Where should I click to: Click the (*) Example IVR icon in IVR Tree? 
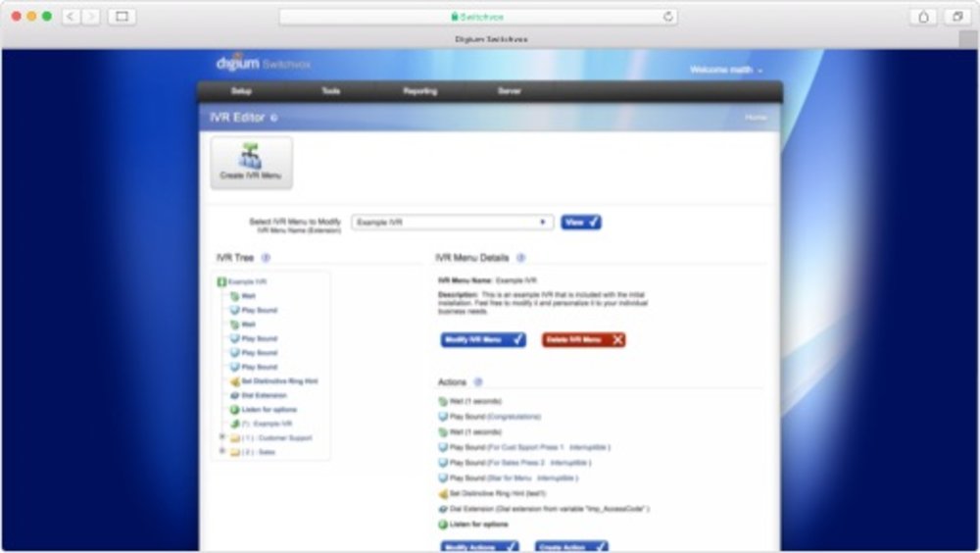click(x=235, y=424)
